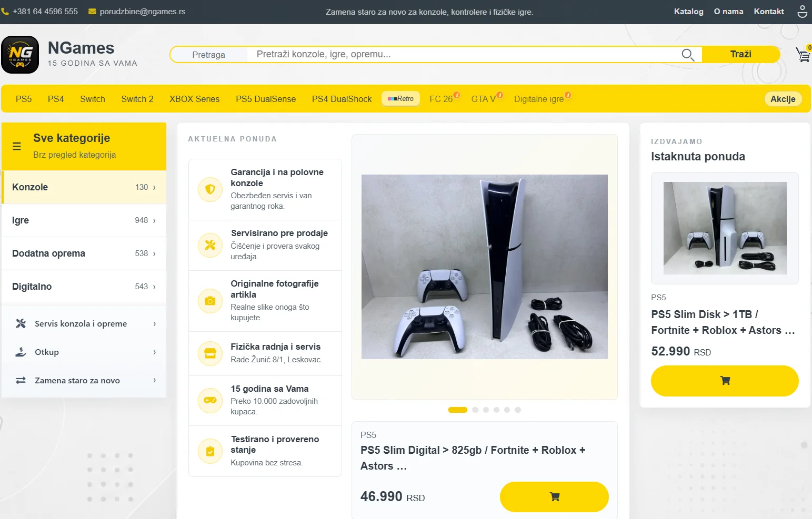Viewport: 812px width, 519px height.
Task: Expand Servis konzola i opreme chevron
Action: click(x=154, y=324)
